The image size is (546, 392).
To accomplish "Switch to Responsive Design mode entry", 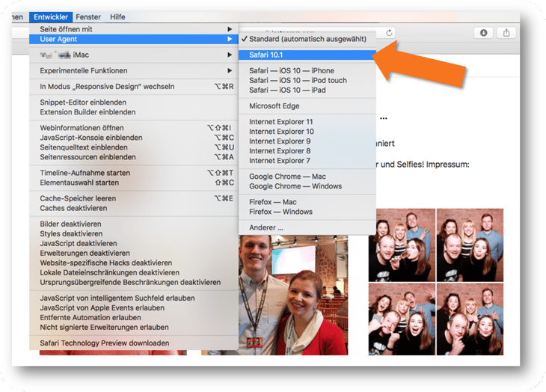I will pyautogui.click(x=134, y=87).
